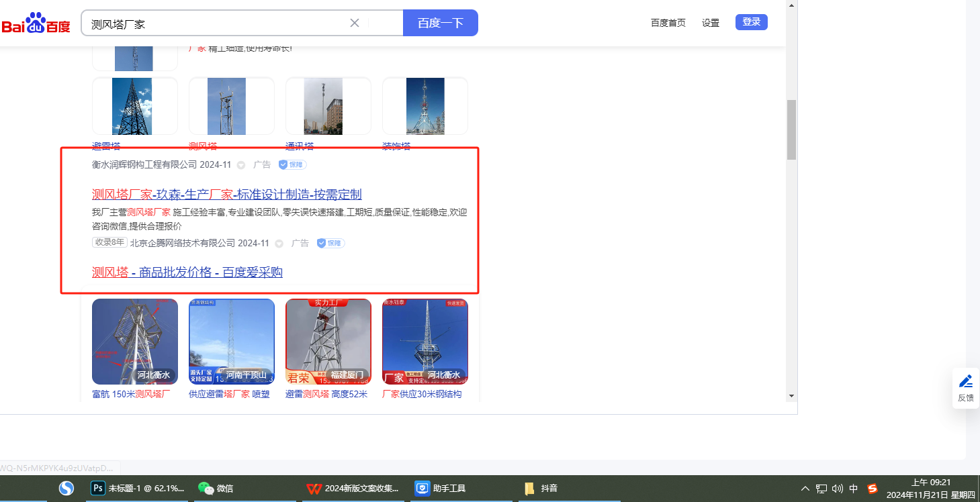The image size is (980, 502).
Task: Open 微信 from the taskbar
Action: 244,489
